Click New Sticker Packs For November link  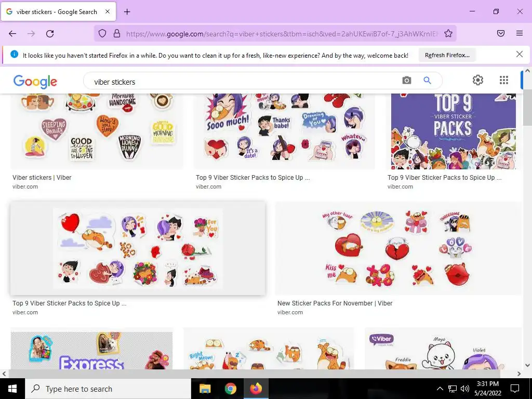coord(335,303)
